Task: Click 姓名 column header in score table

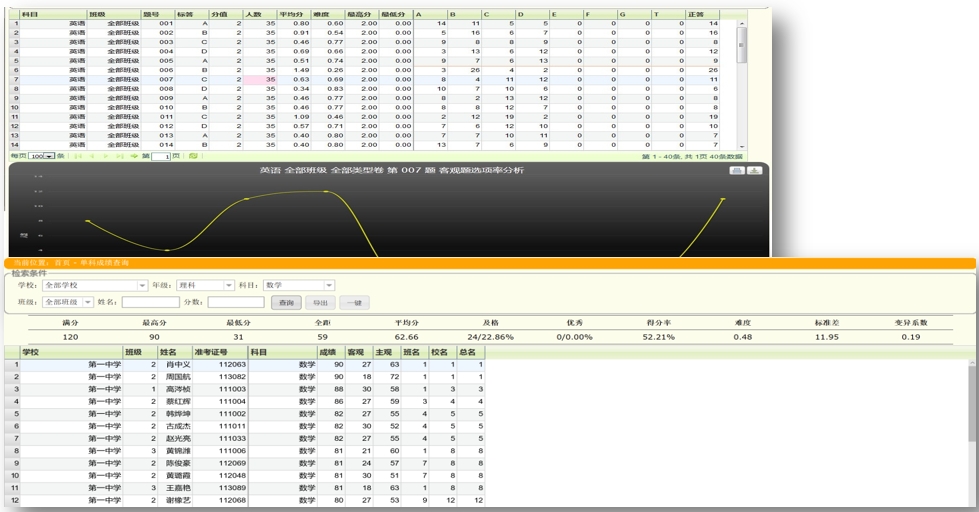Action: click(x=174, y=352)
